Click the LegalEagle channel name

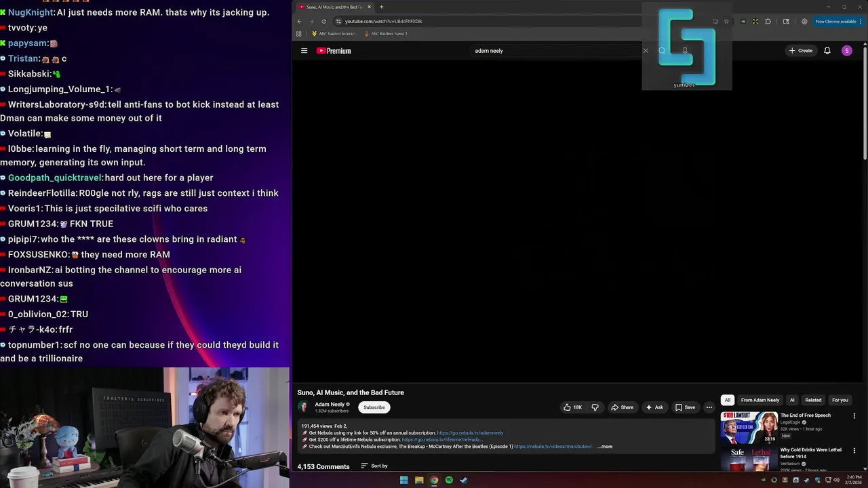point(791,422)
